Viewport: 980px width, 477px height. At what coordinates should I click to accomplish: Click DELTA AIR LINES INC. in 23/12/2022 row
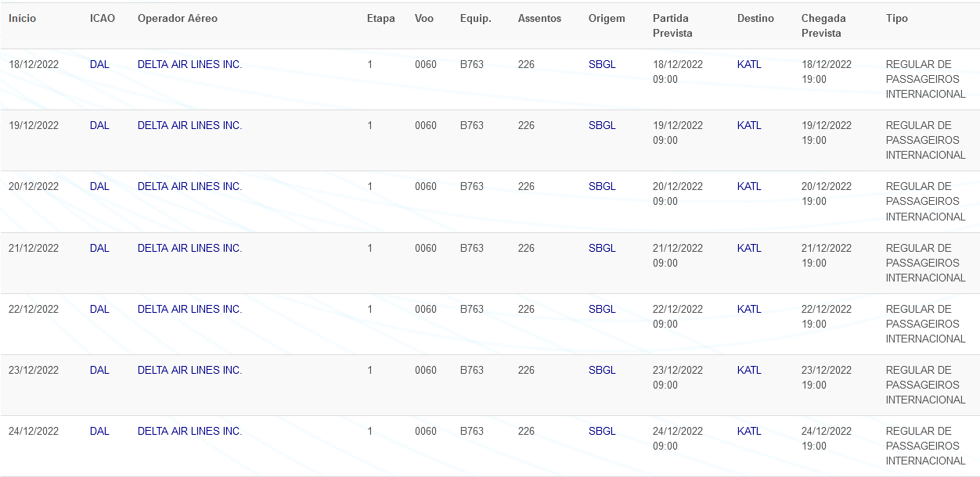[190, 370]
